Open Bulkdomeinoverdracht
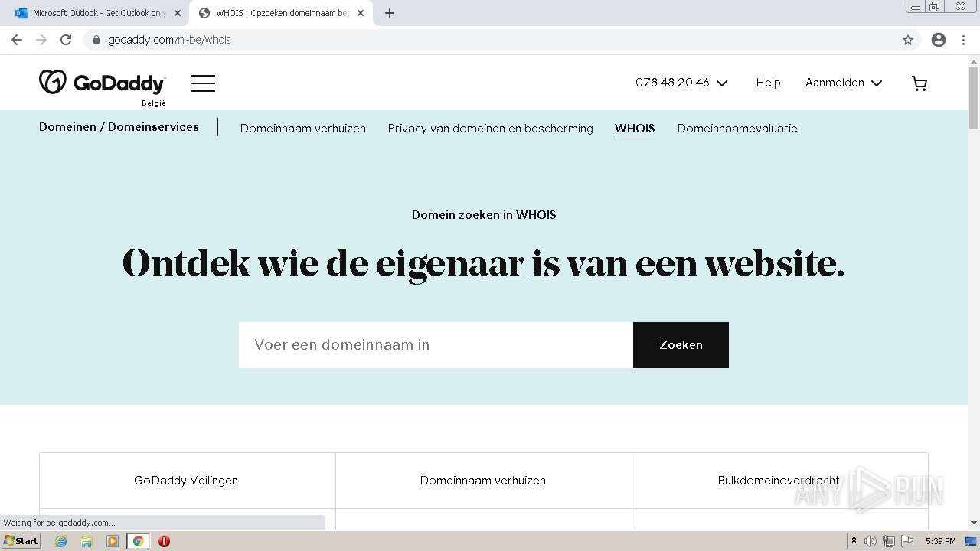 click(x=779, y=481)
